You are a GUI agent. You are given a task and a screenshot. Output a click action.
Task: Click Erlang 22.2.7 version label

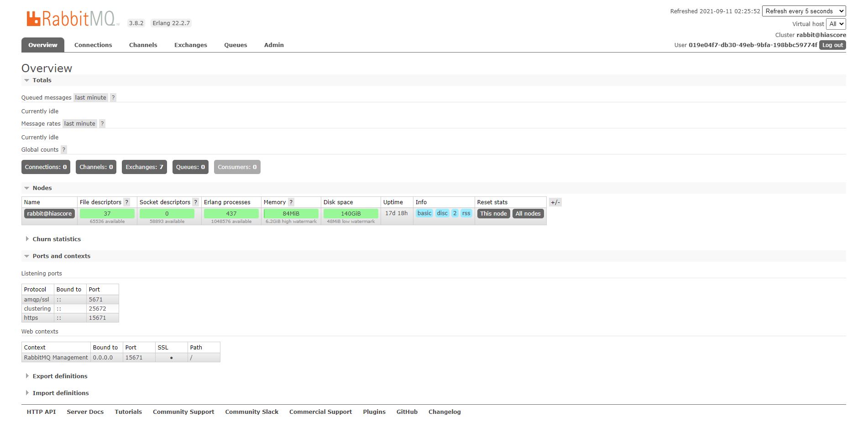click(171, 23)
